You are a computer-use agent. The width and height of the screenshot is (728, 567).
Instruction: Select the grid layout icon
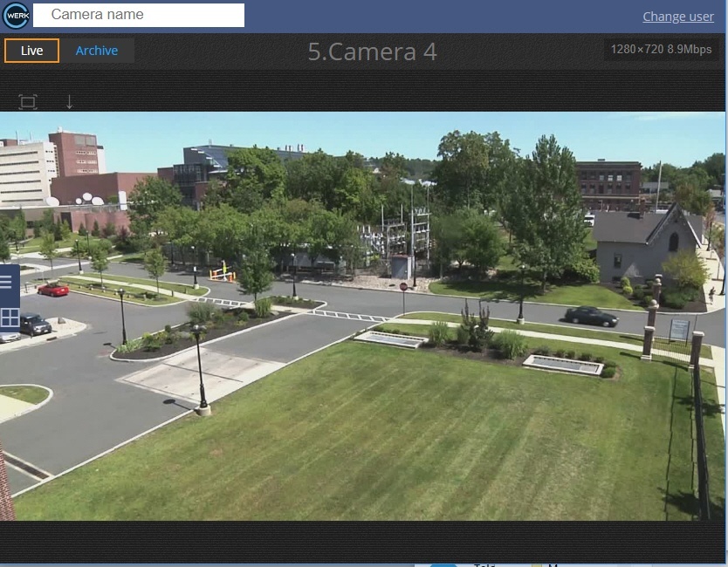pos(9,318)
